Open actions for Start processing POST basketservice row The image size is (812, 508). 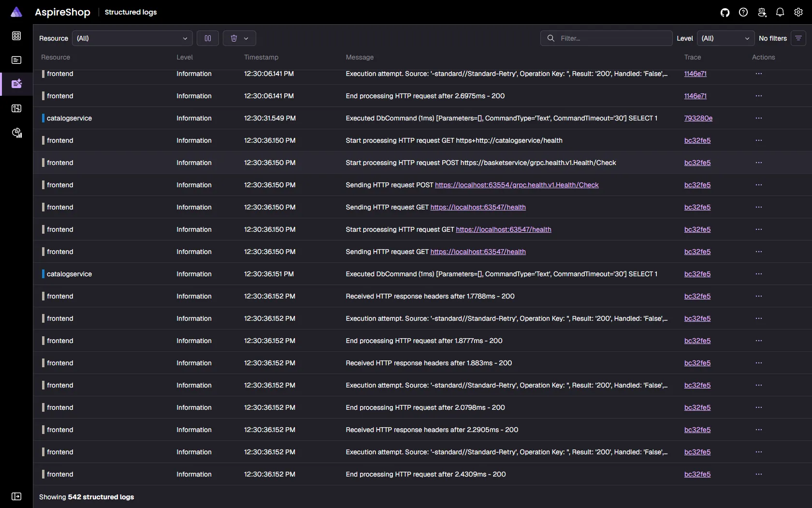point(759,163)
